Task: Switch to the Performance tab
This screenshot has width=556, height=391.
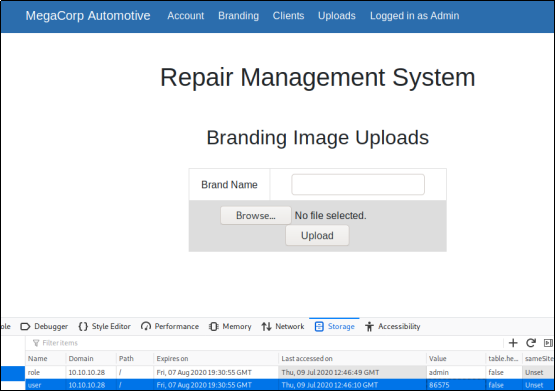Action: pyautogui.click(x=169, y=326)
